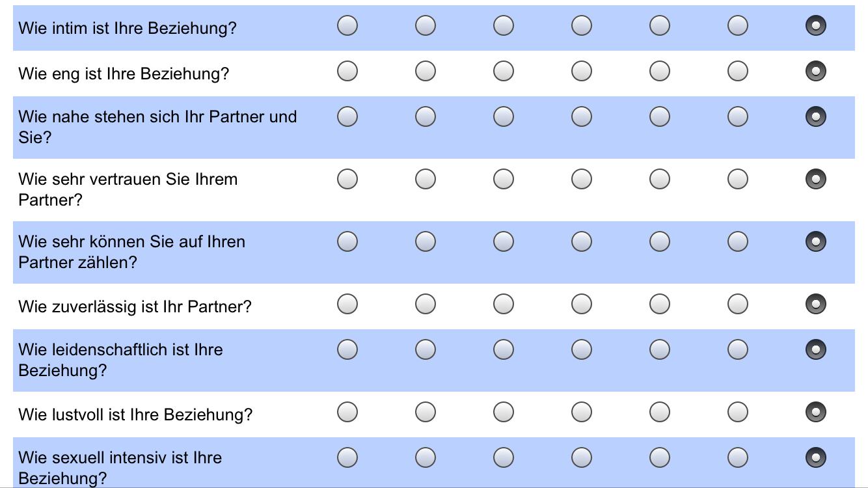
Task: Choose fifth option for 'Wie leidenschaftlich' row
Action: click(x=660, y=349)
